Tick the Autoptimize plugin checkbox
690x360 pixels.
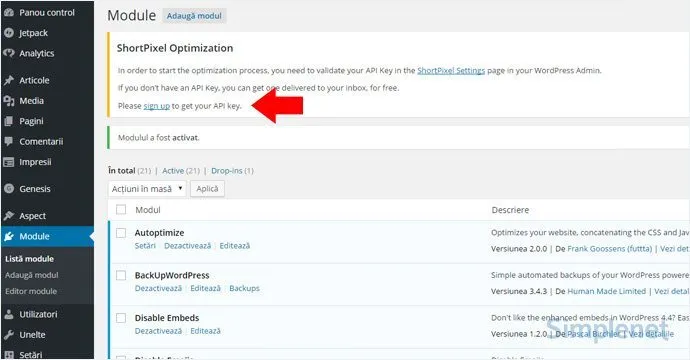[121, 233]
